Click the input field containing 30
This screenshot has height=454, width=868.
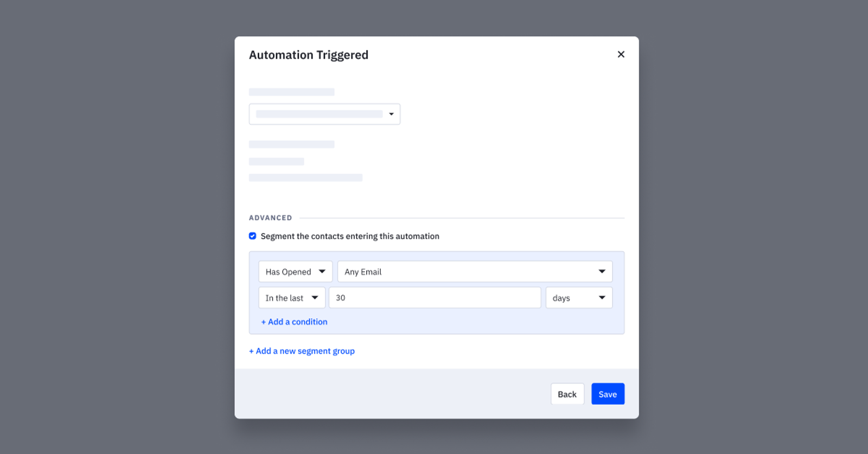tap(435, 298)
